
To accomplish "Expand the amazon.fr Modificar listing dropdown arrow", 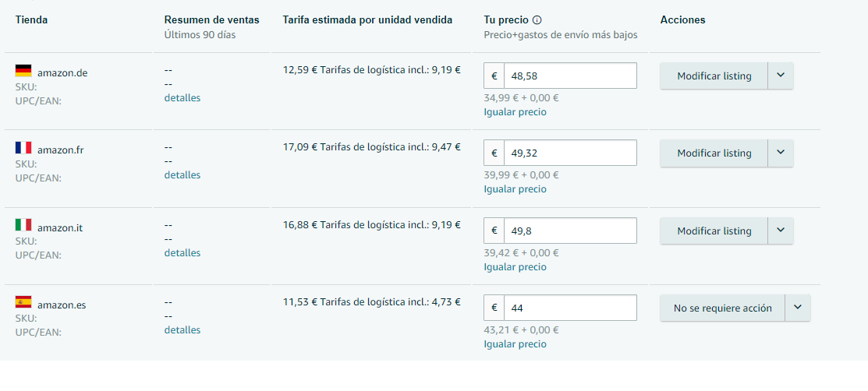I will pos(781,153).
